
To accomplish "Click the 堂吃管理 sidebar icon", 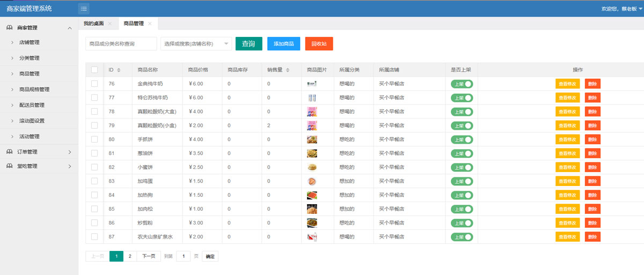I will (x=9, y=166).
